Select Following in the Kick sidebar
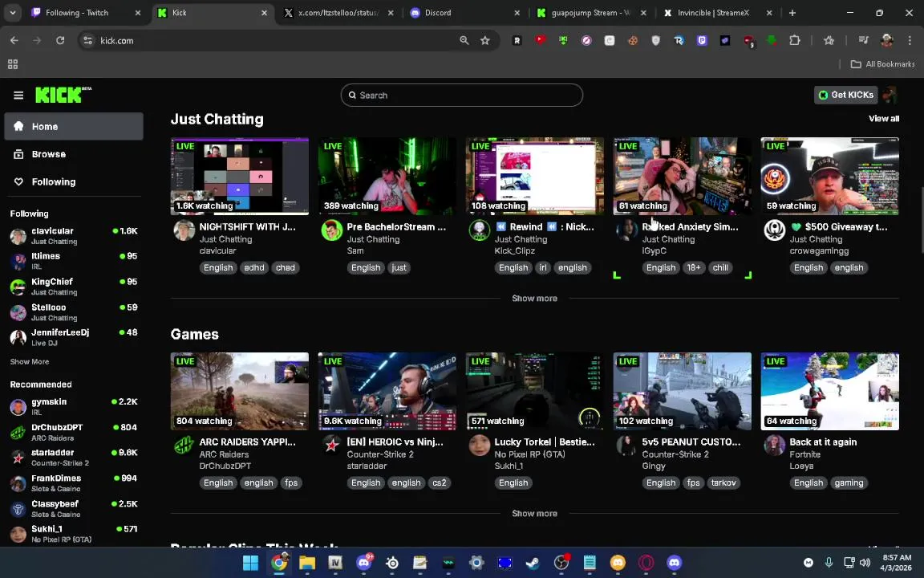The height and width of the screenshot is (578, 924). click(74, 181)
